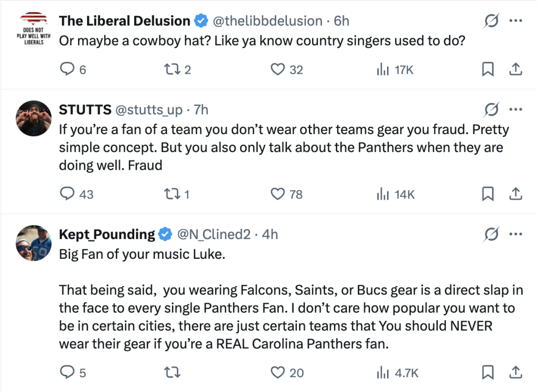Open more options menu on STUTTS tweet
Viewport: 537px width, 392px height.
[x=516, y=110]
